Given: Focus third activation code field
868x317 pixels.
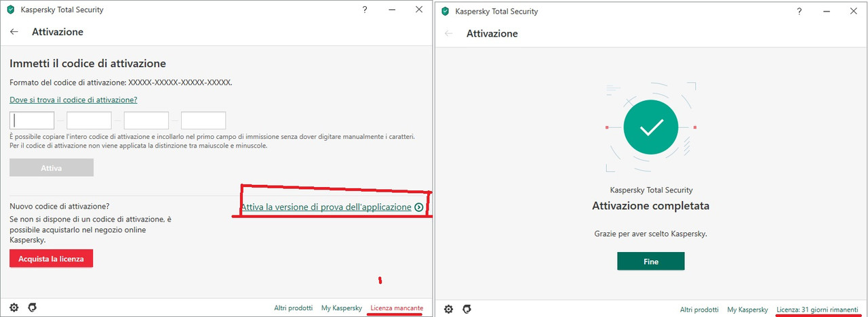Looking at the screenshot, I should tap(146, 121).
